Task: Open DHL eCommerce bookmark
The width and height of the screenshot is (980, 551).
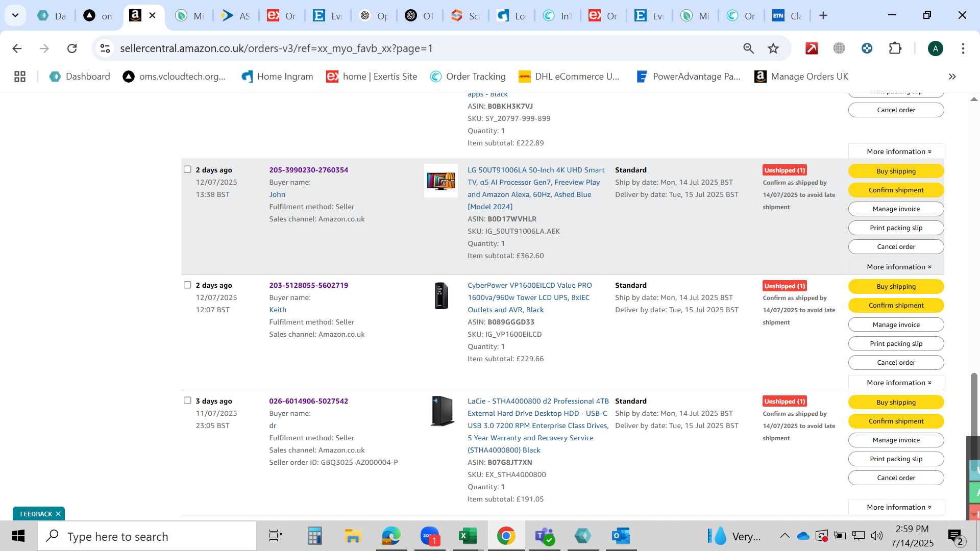Action: [569, 77]
